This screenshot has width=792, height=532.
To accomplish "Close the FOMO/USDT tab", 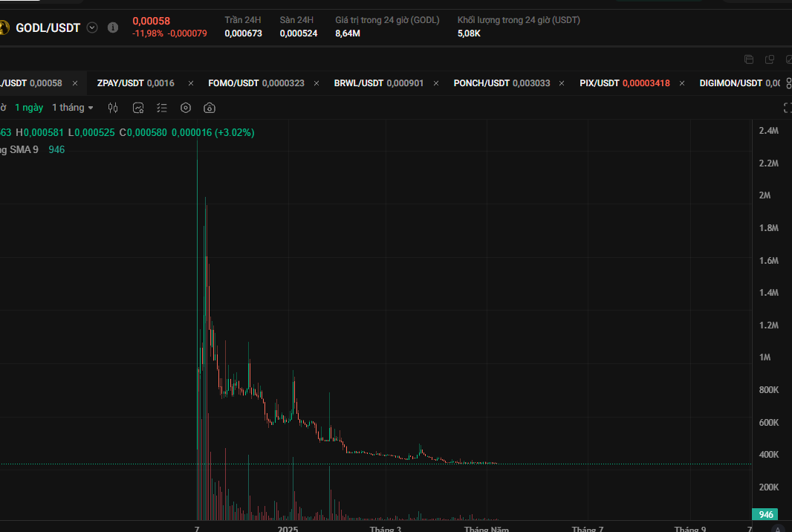I will (x=317, y=83).
